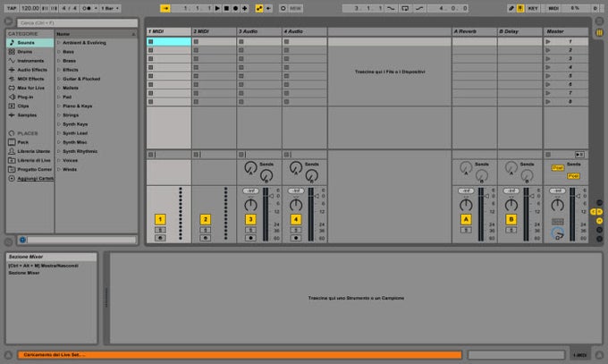Click the highlighted first clip slot in 1 MIDI
Image resolution: width=608 pixels, height=364 pixels.
click(x=169, y=41)
